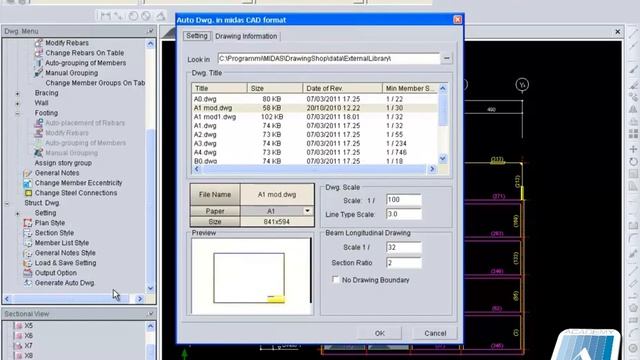This screenshot has height=360, width=640.
Task: Click the file list scroll left arrow
Action: (197, 169)
